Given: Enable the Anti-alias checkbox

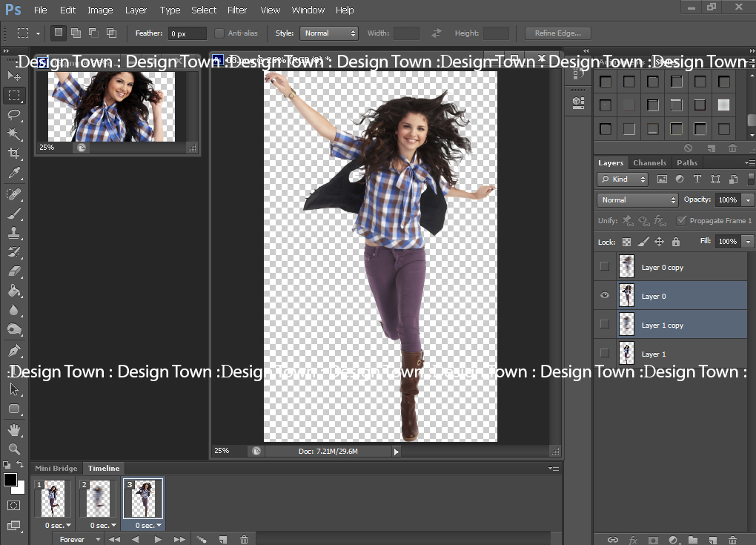Looking at the screenshot, I should pos(219,33).
